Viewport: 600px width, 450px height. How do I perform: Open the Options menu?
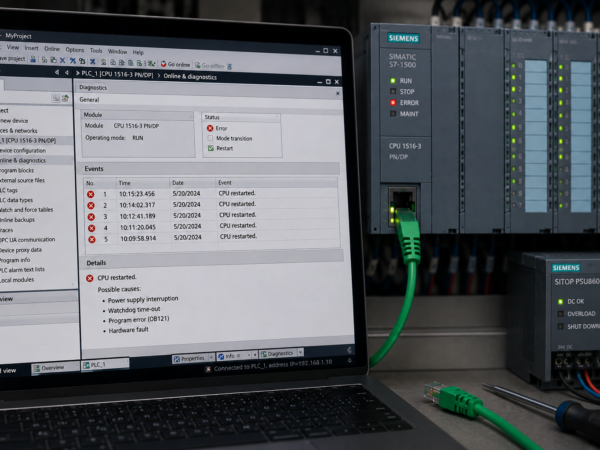75,50
